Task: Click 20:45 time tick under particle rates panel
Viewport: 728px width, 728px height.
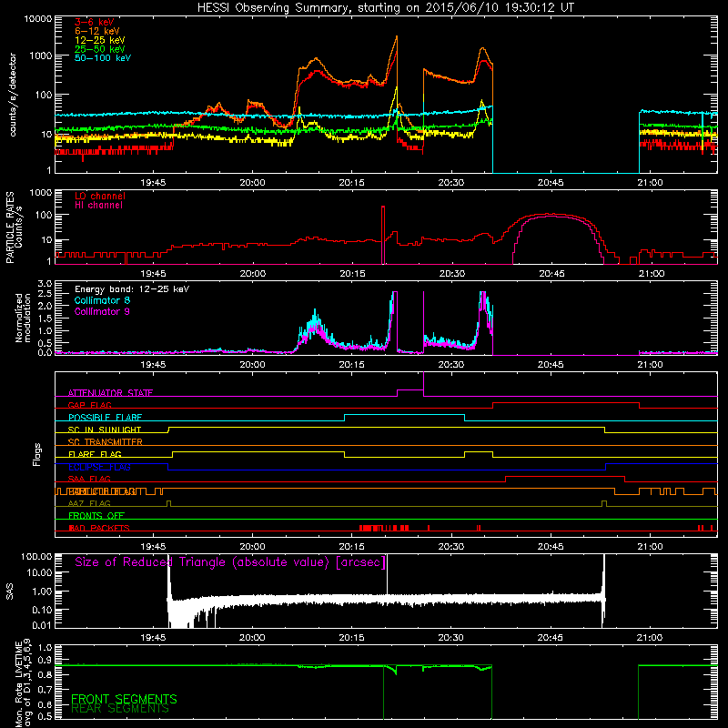Action: (551, 274)
